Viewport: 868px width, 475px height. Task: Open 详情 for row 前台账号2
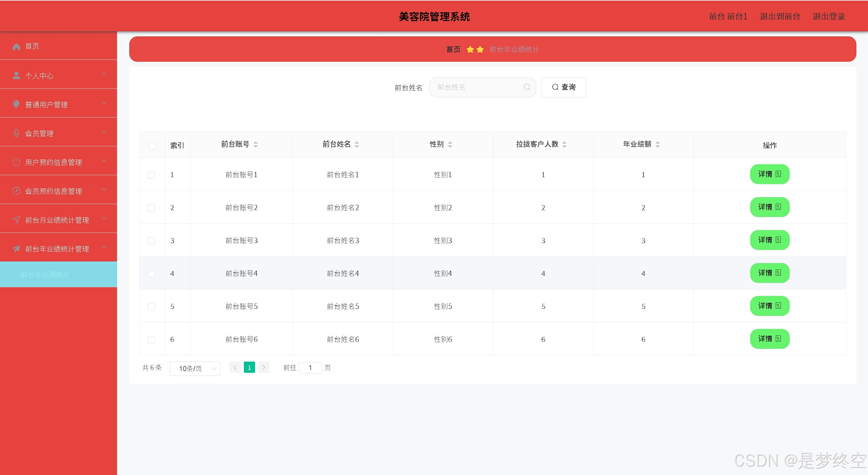pos(769,207)
